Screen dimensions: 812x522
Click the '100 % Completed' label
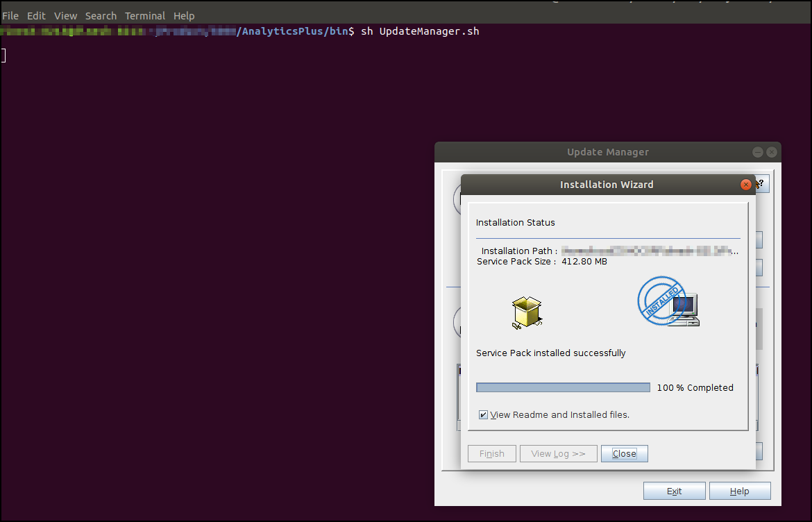tap(695, 388)
